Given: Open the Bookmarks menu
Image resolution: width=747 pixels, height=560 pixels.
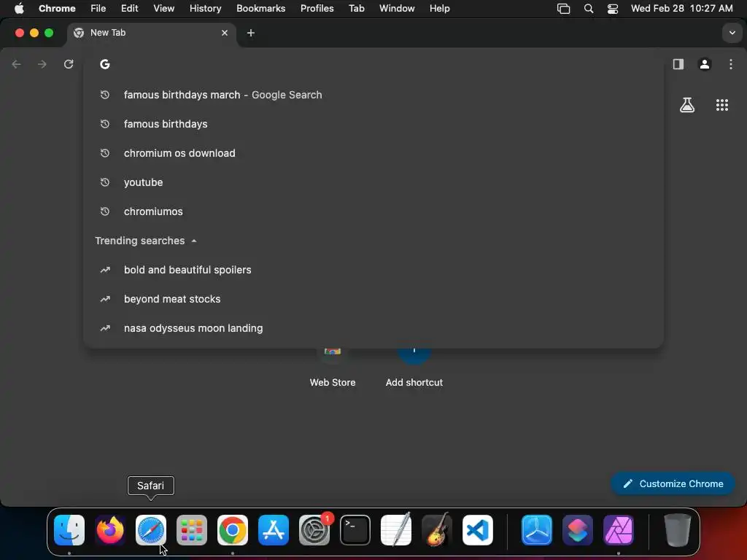Looking at the screenshot, I should pos(261,9).
